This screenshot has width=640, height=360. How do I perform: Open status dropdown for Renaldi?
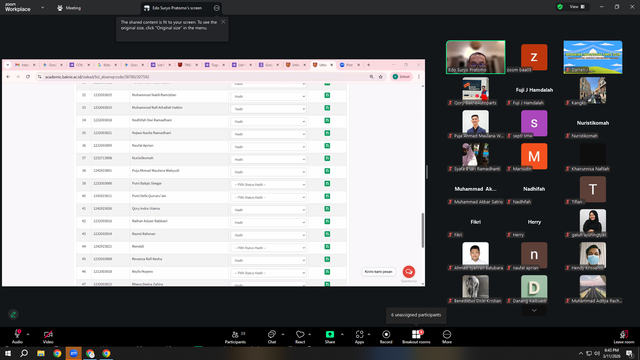[x=268, y=248]
